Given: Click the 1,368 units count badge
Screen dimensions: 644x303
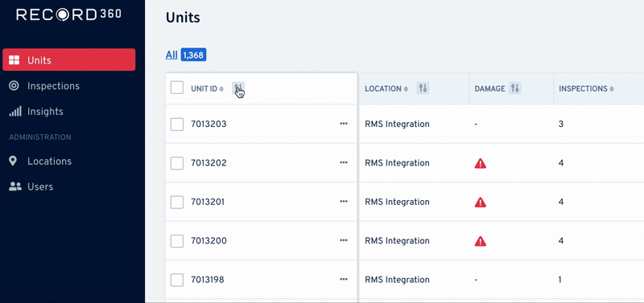Looking at the screenshot, I should coord(193,55).
